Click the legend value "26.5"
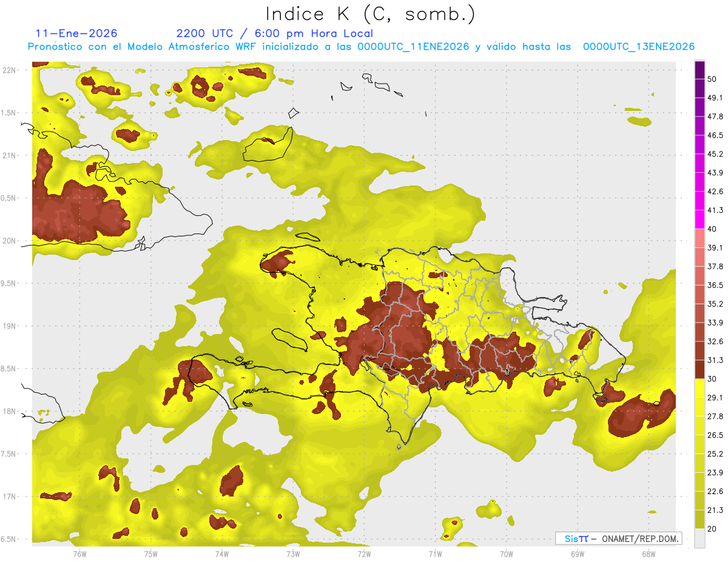 (x=715, y=435)
